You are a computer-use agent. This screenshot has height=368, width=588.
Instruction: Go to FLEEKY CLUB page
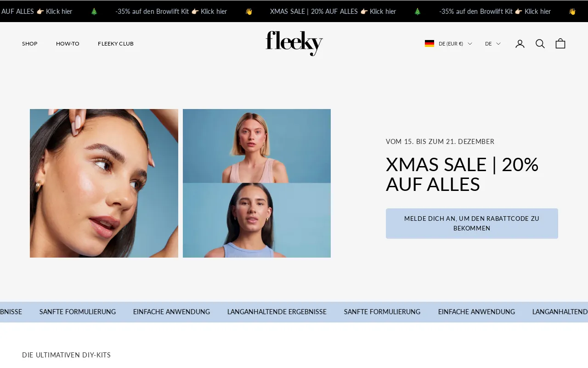[116, 44]
